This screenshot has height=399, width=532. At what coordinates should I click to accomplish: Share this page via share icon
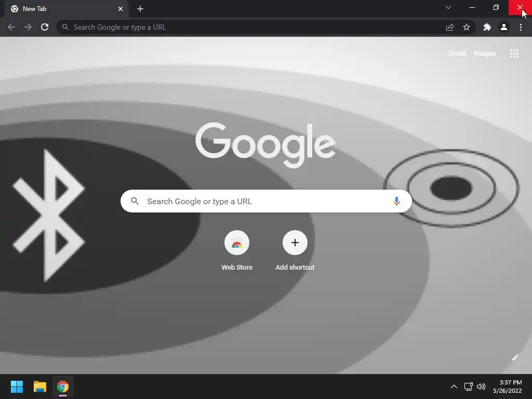(x=450, y=27)
